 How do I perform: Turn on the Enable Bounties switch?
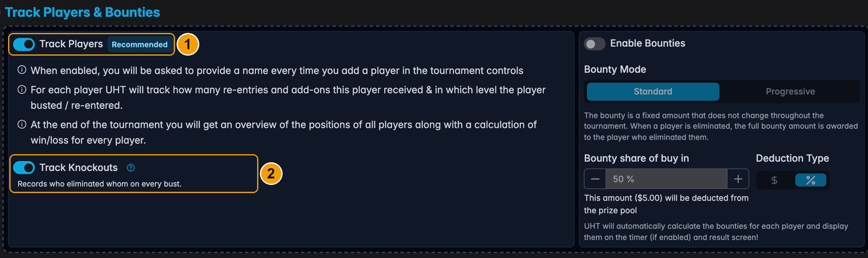pyautogui.click(x=595, y=43)
